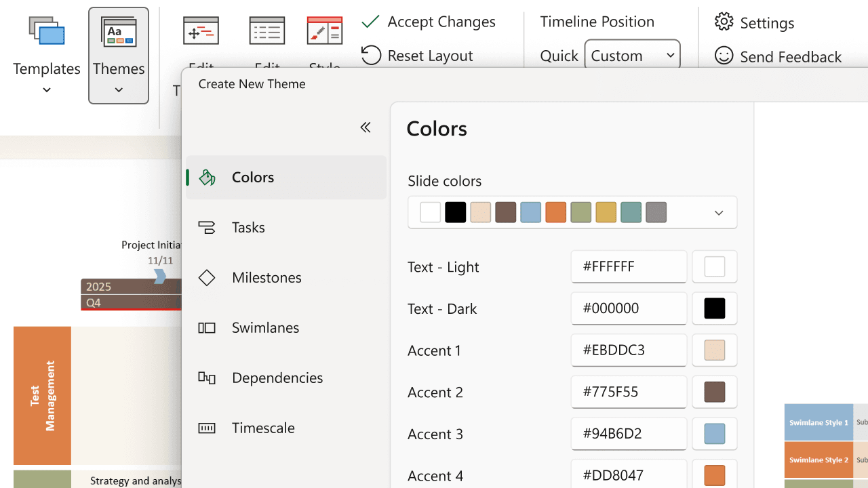
Task: Open the Accent 2 brown color swatch
Action: pos(715,392)
